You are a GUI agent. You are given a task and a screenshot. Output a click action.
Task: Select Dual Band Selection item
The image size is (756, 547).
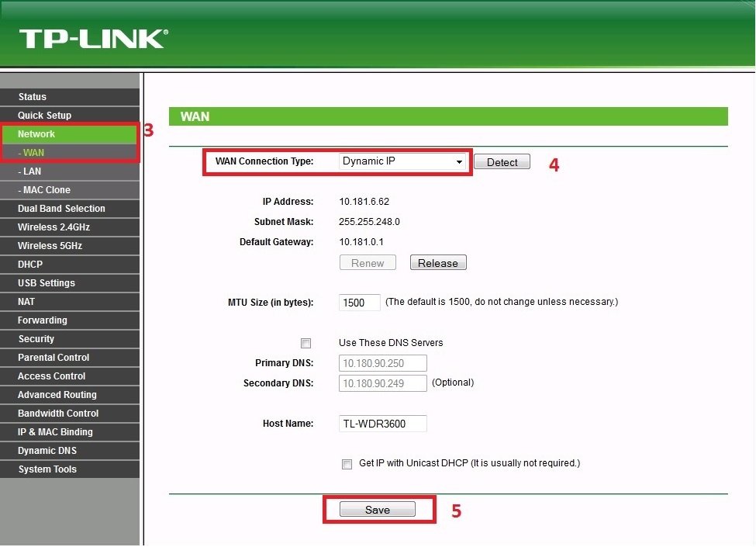tap(61, 209)
